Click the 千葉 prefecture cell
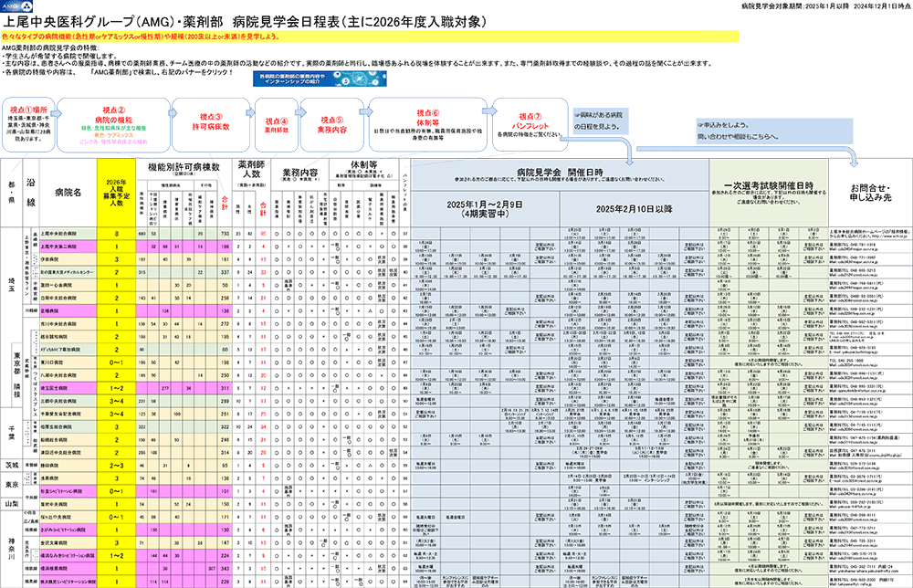913x588 pixels. [11, 433]
